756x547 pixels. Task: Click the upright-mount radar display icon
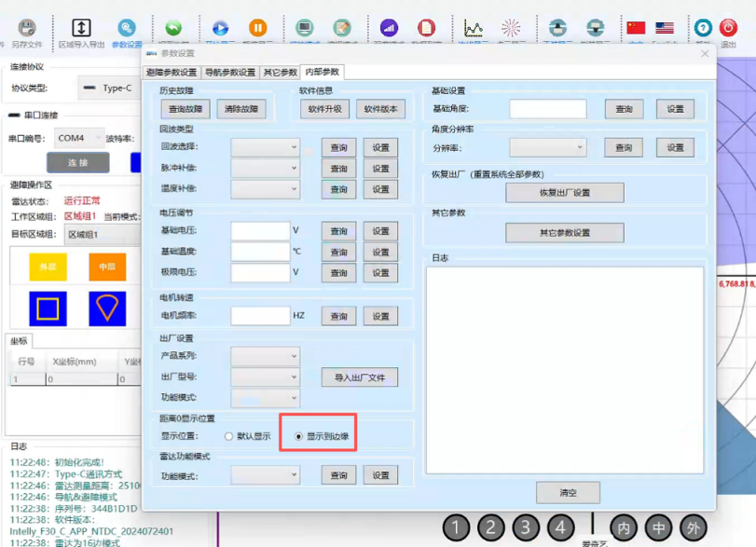click(x=557, y=28)
